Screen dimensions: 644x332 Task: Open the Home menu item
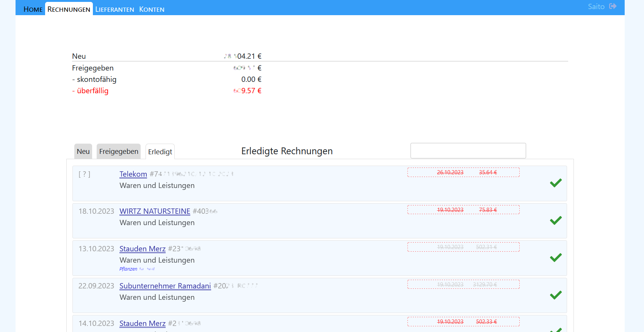tap(33, 9)
